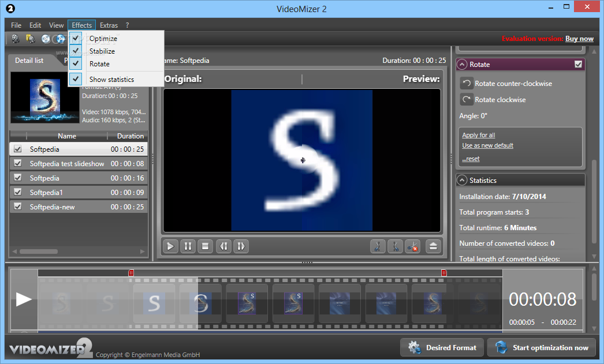The height and width of the screenshot is (364, 604).
Task: Sort by the Name column header
Action: [66, 136]
